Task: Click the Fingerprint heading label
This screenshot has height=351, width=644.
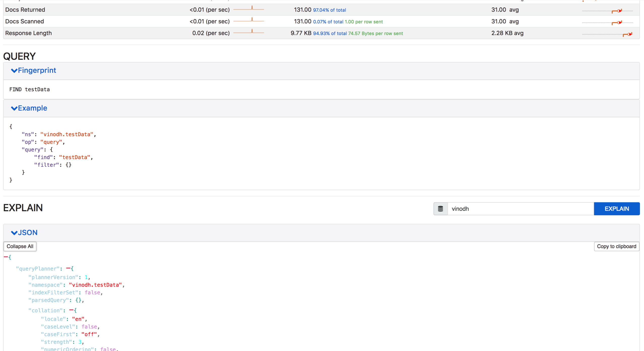Action: 37,70
